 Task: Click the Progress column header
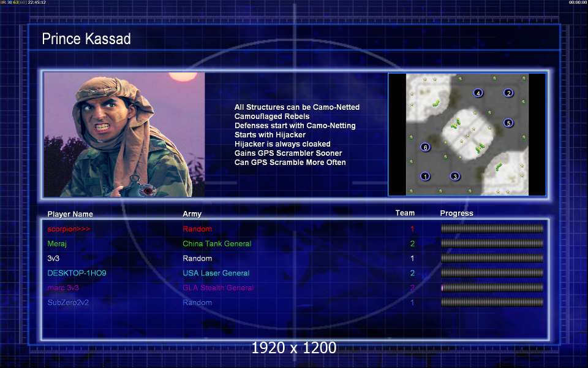tap(456, 213)
